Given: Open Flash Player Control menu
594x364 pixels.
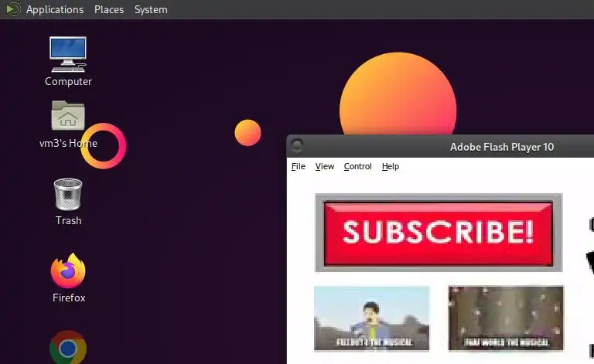Looking at the screenshot, I should pos(357,166).
